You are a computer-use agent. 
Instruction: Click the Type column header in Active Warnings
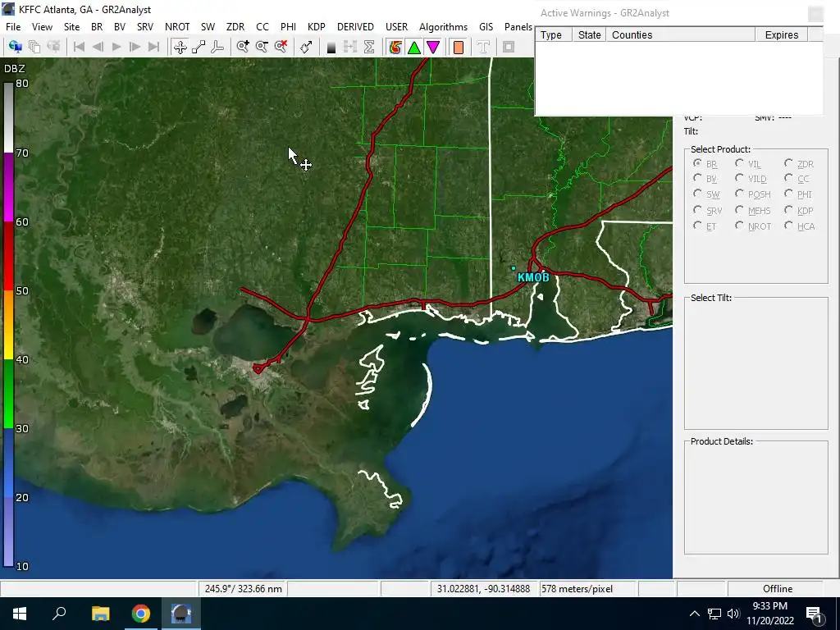(554, 34)
